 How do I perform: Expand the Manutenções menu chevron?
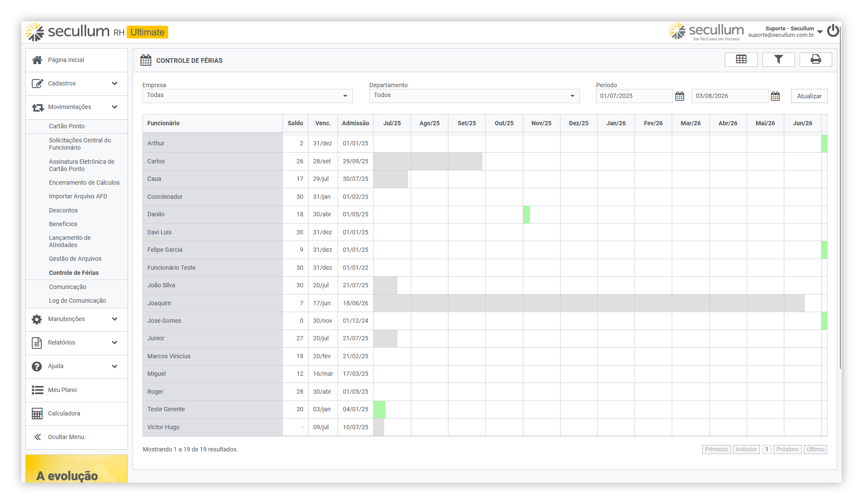click(x=115, y=319)
